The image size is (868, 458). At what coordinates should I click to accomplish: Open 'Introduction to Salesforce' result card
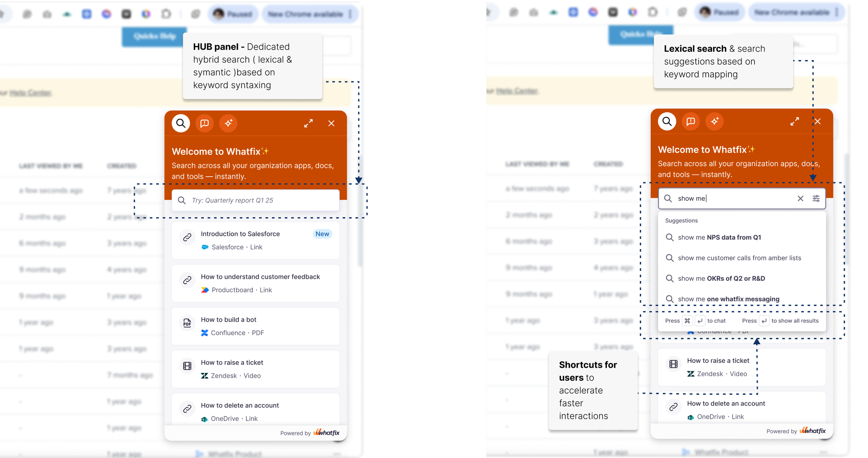coord(256,240)
